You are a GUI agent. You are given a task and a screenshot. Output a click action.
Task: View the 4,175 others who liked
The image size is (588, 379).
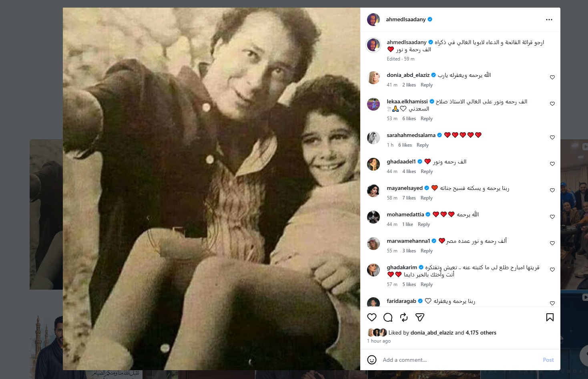pyautogui.click(x=481, y=333)
